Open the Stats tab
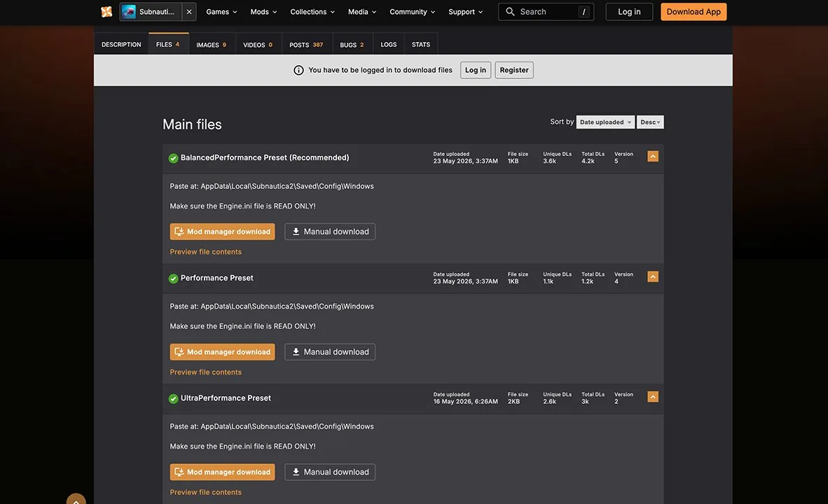 click(x=421, y=44)
